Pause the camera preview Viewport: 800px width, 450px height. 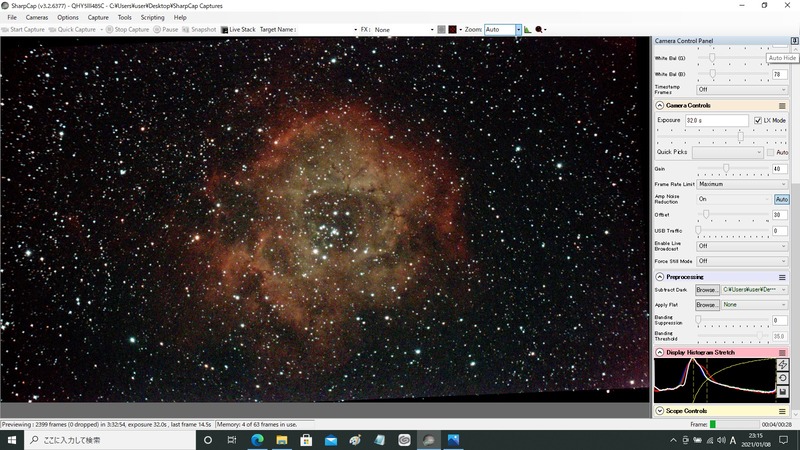pos(166,30)
